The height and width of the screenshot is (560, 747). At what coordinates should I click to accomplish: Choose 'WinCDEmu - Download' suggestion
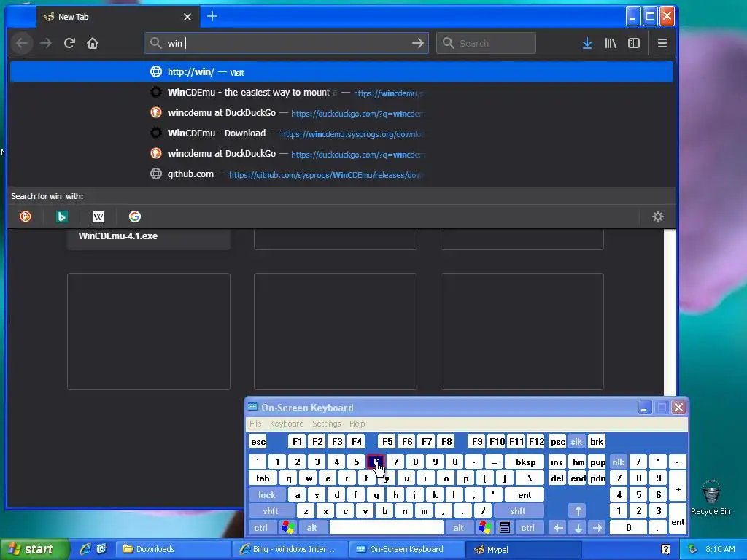click(x=341, y=133)
